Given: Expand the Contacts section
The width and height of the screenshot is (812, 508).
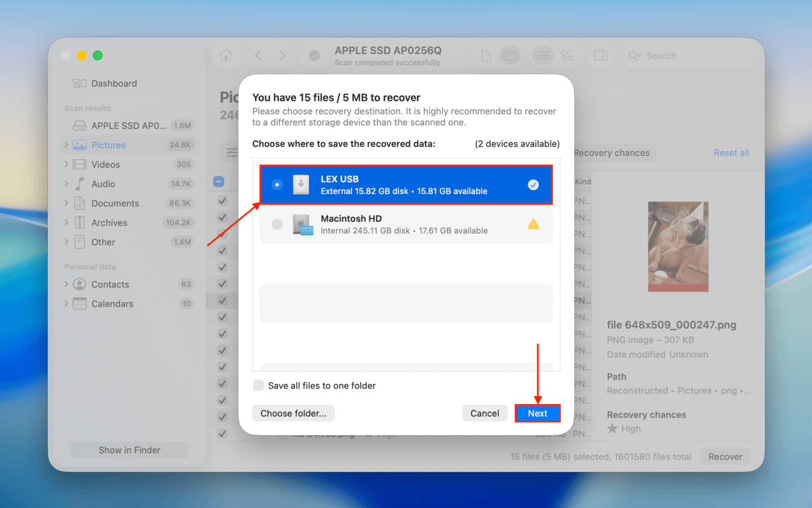Looking at the screenshot, I should (x=65, y=284).
